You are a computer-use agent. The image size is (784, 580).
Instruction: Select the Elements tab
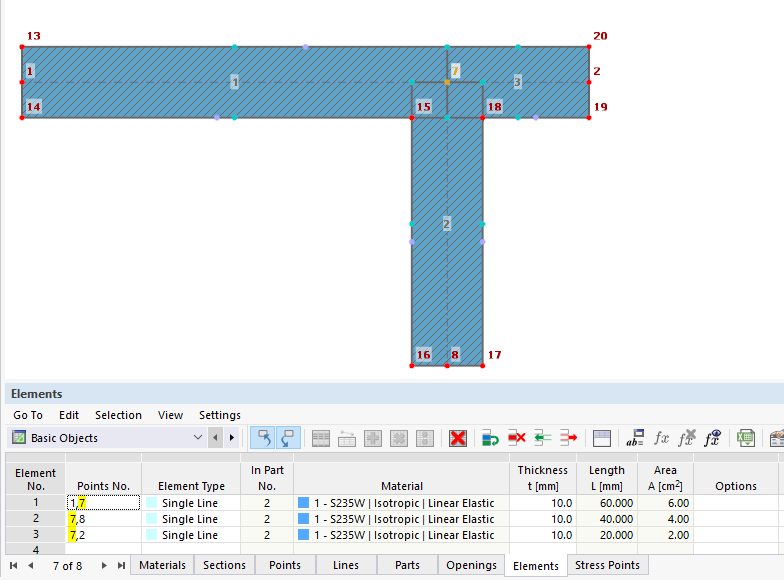(536, 566)
